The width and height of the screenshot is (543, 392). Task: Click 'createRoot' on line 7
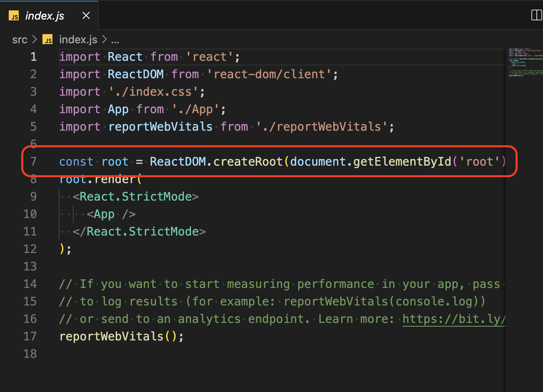248,161
